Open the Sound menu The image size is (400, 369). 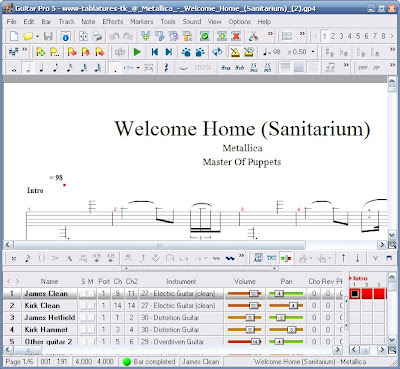[192, 22]
